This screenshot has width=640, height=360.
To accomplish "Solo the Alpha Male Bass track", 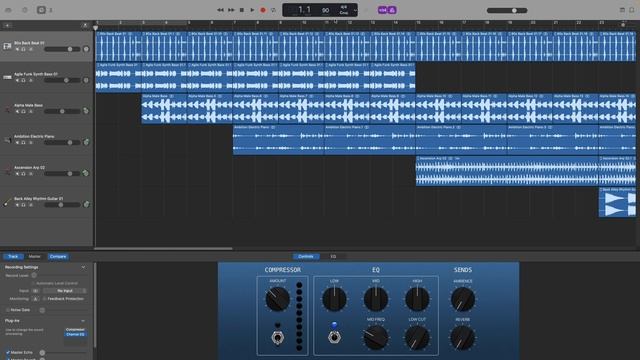I will [x=23, y=111].
